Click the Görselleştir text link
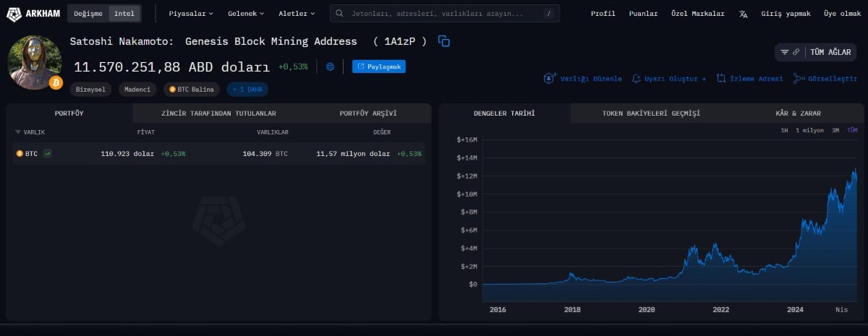The image size is (868, 336). (833, 79)
